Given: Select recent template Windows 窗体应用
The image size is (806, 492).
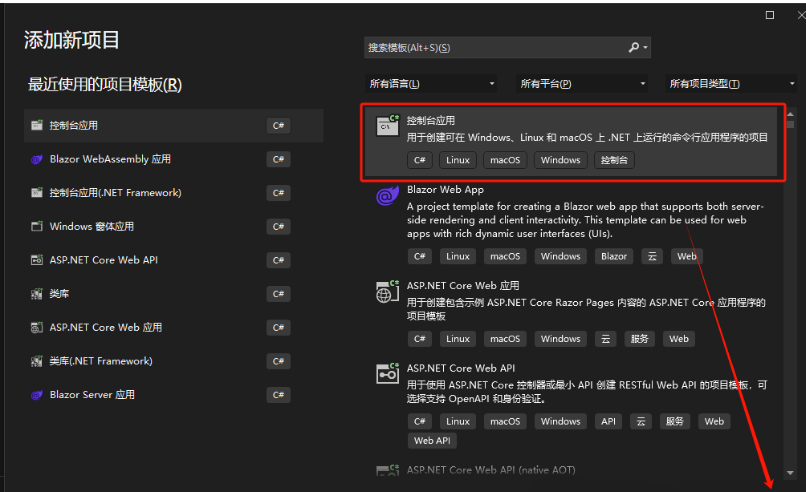Looking at the screenshot, I should click(173, 227).
